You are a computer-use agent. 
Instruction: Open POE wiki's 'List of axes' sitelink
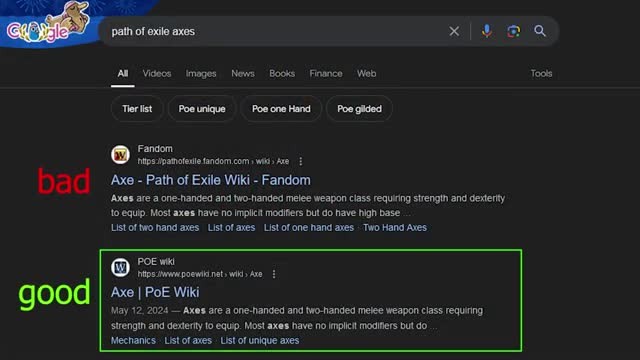[x=188, y=340]
